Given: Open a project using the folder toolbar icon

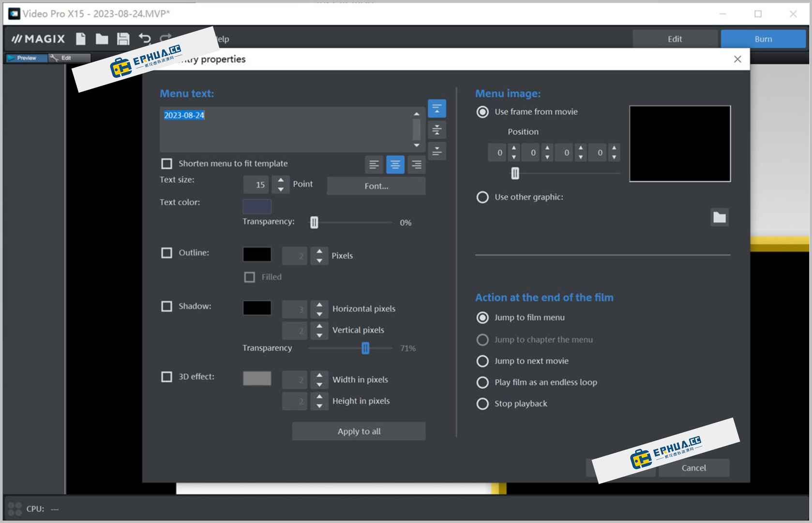Looking at the screenshot, I should click(102, 39).
